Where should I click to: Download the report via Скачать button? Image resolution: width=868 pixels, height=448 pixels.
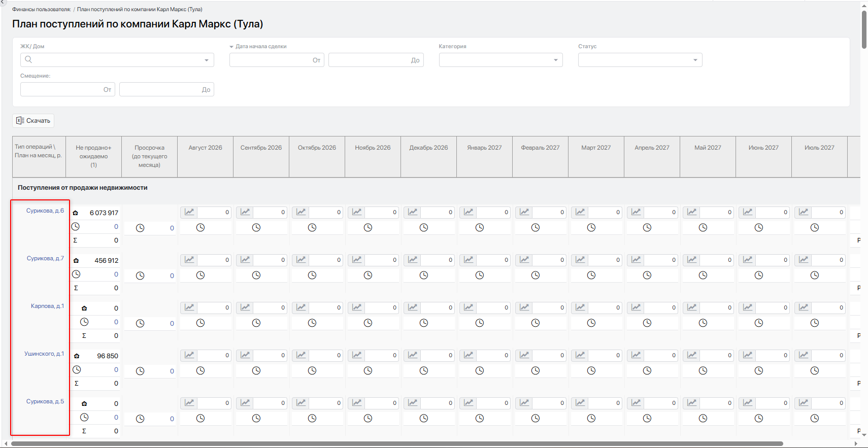[34, 121]
